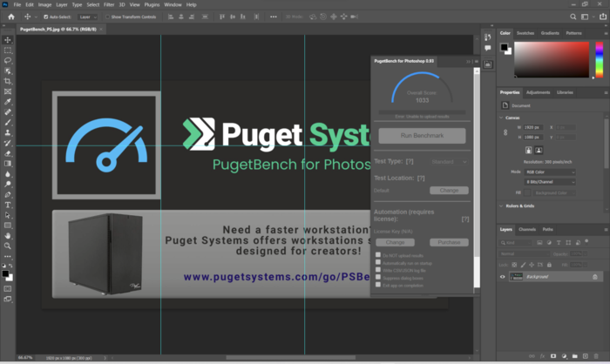Check Suppress dialog boxes

[377, 277]
